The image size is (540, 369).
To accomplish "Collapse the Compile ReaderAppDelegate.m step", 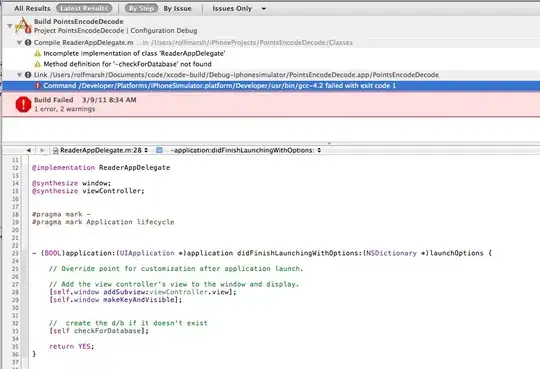I will 20,42.
